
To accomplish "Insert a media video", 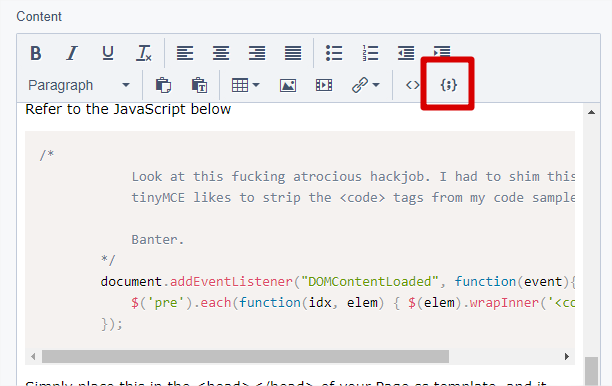I will point(324,85).
